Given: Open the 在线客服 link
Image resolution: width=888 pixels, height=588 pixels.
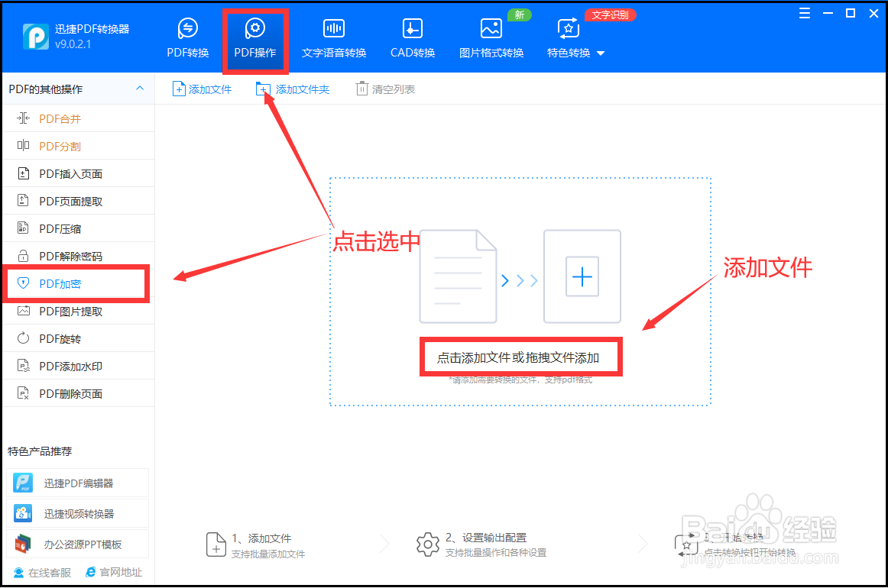Looking at the screenshot, I should coord(43,573).
